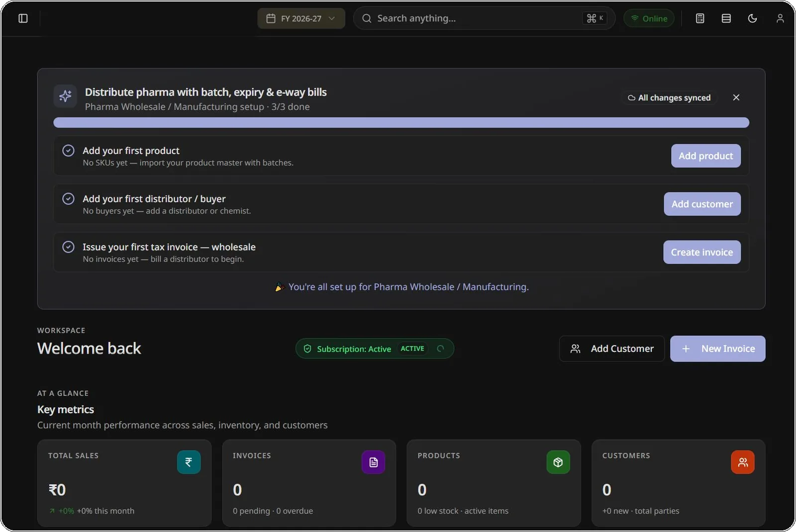Viewport: 796px width, 532px height.
Task: Click the Invoices document icon
Action: click(373, 462)
